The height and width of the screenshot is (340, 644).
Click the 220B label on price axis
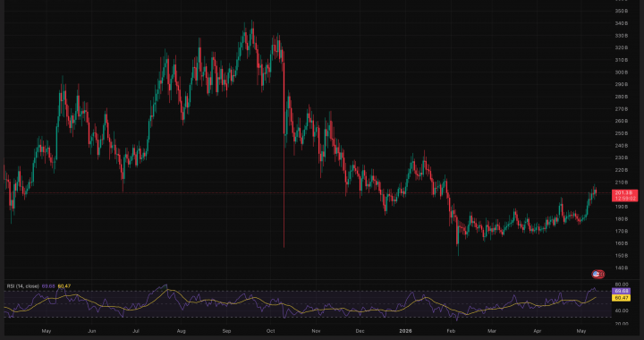tap(623, 170)
